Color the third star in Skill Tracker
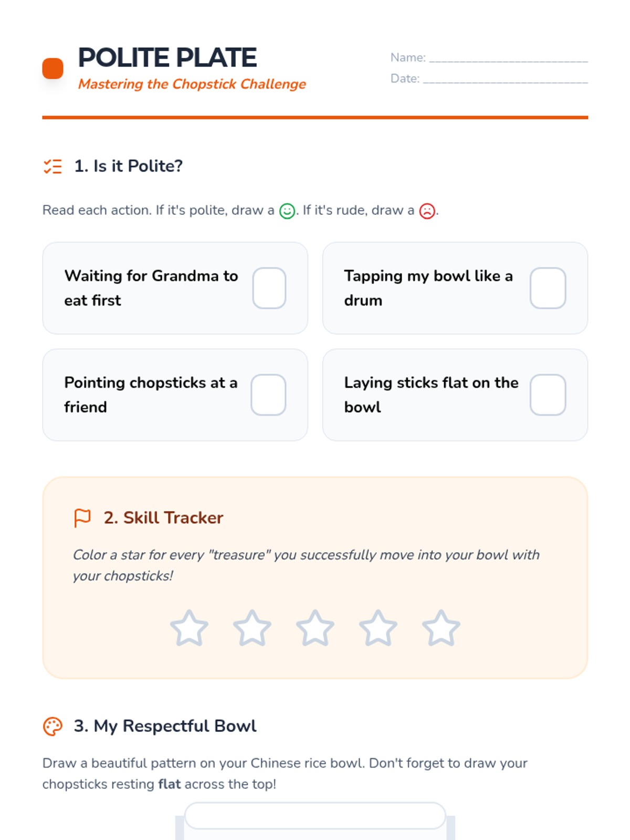The width and height of the screenshot is (630, 840). pyautogui.click(x=315, y=628)
